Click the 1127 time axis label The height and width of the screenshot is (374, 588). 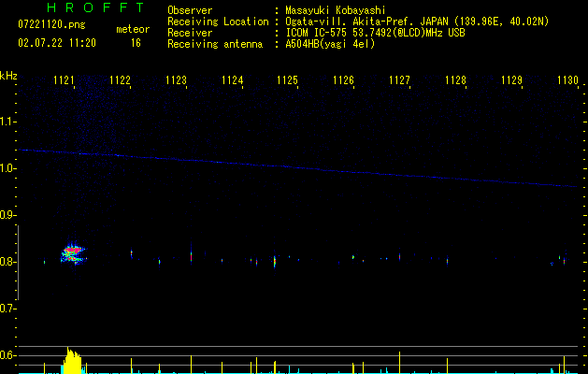(x=399, y=80)
